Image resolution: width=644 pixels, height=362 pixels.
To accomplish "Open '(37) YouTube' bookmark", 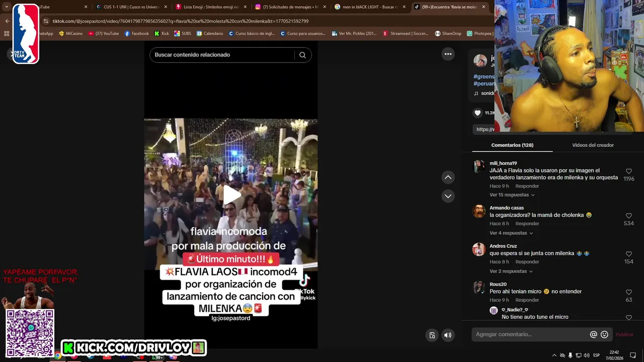I will pos(104,34).
